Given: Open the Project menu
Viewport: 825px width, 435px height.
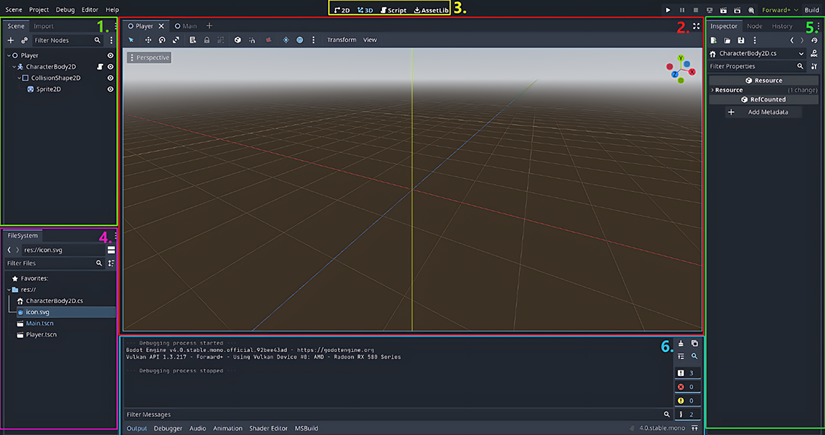Looking at the screenshot, I should pyautogui.click(x=39, y=10).
